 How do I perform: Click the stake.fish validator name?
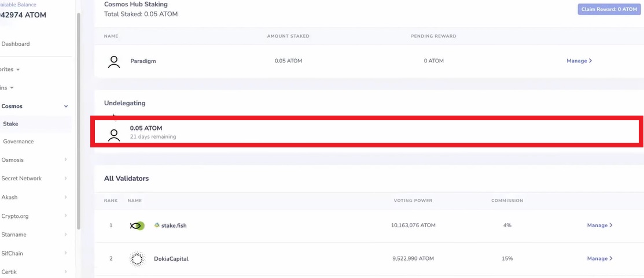tap(174, 225)
